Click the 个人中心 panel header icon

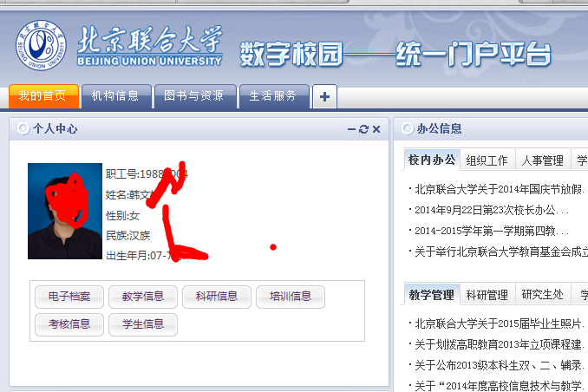coord(23,128)
